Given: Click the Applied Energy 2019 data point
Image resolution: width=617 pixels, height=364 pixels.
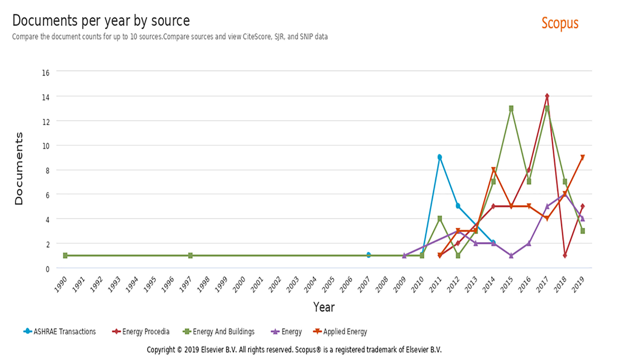Looking at the screenshot, I should point(583,157).
